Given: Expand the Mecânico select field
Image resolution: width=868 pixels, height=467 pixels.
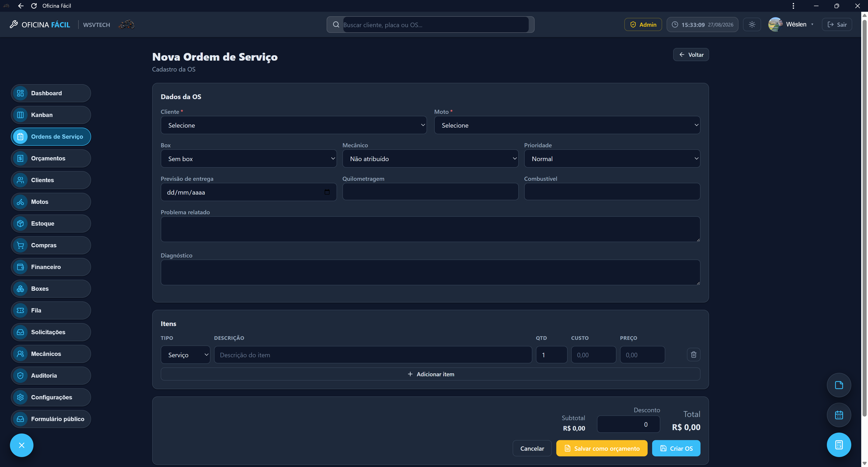Looking at the screenshot, I should (430, 158).
